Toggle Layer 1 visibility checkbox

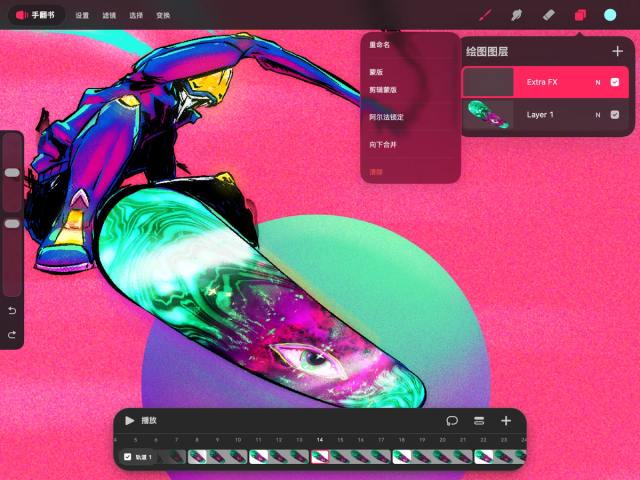(x=615, y=115)
